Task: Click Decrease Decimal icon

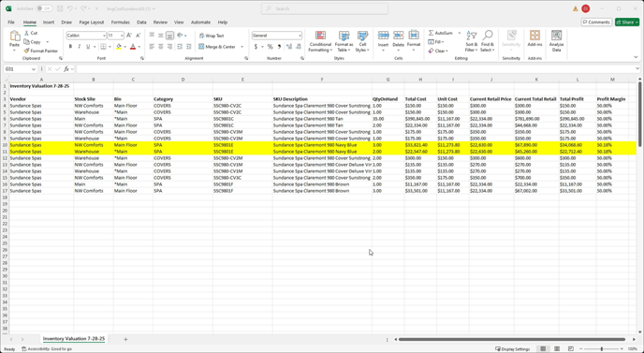Action: pyautogui.click(x=299, y=47)
